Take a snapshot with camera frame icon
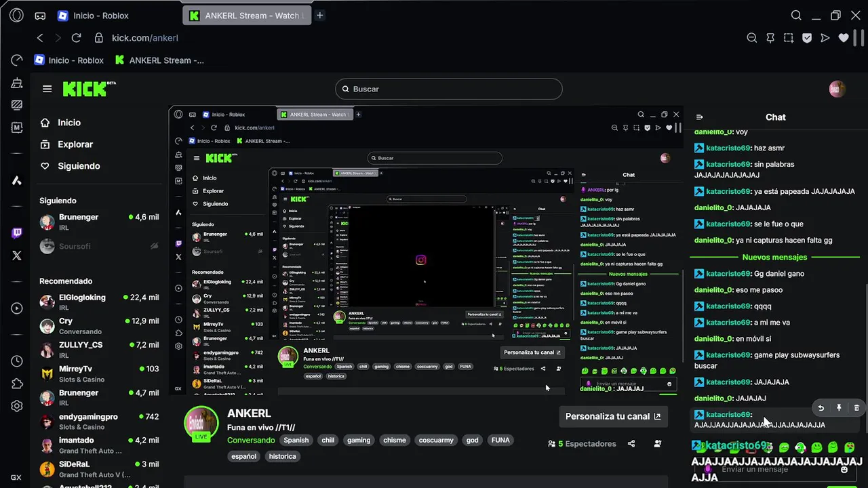 789,38
